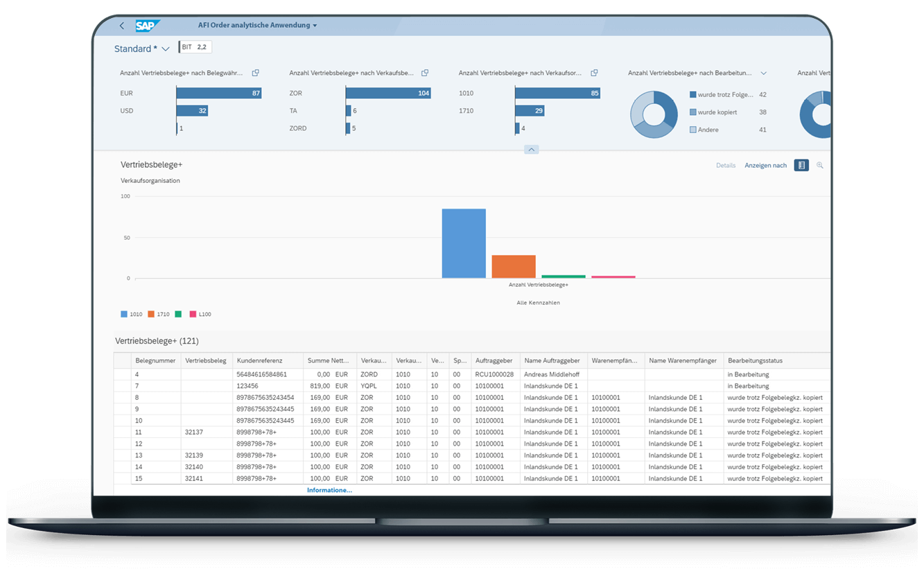Open value help for the Verkaufsbelegart chart
Screen dimensions: 924x585
tap(425, 73)
